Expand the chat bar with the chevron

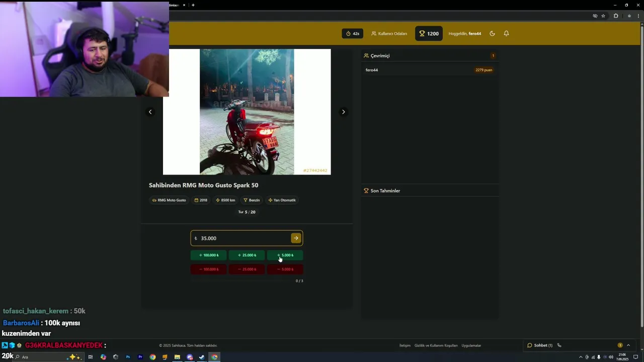628,345
